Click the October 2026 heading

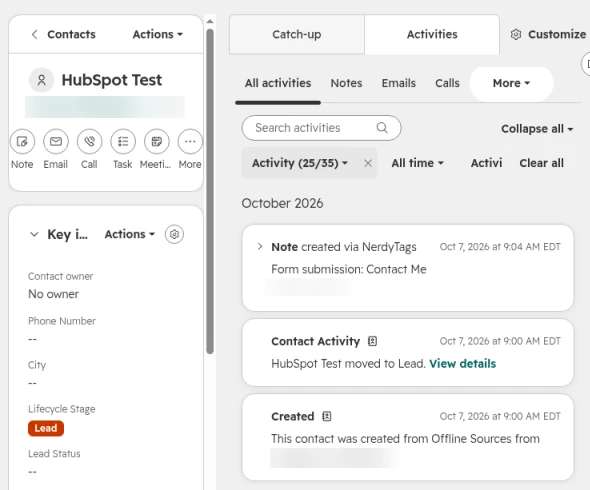point(282,203)
